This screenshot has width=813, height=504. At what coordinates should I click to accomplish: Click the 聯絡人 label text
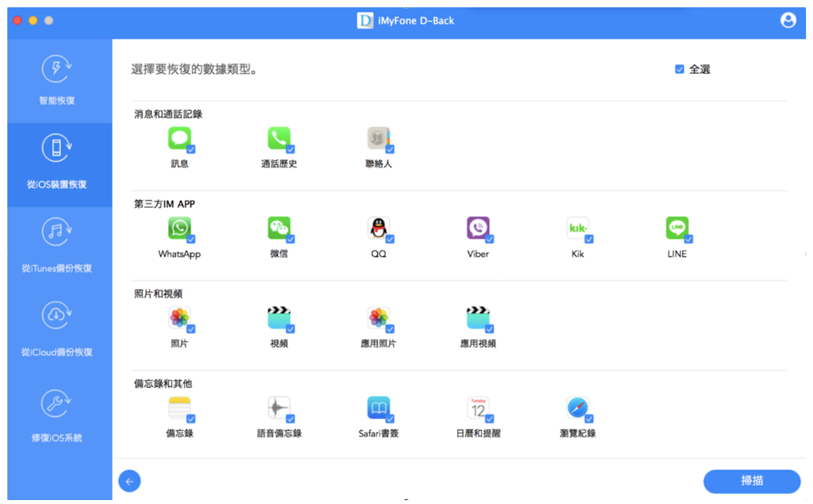(x=379, y=164)
